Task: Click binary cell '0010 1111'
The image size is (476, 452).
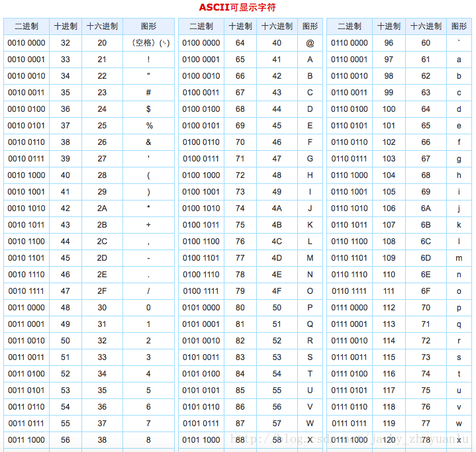Action: pyautogui.click(x=26, y=291)
